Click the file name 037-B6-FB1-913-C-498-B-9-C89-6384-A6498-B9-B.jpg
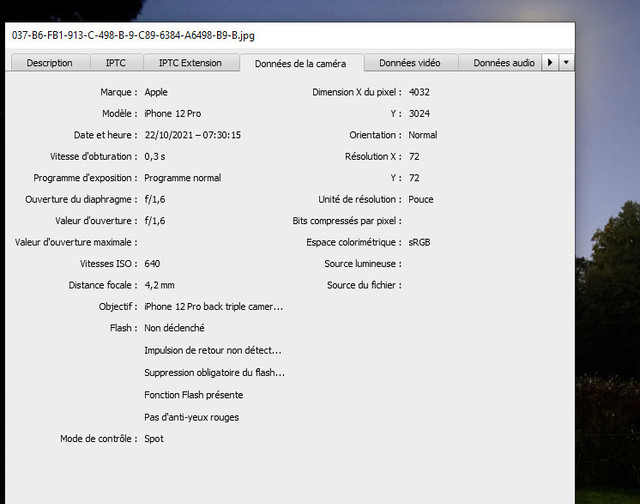640x504 pixels. pos(133,36)
